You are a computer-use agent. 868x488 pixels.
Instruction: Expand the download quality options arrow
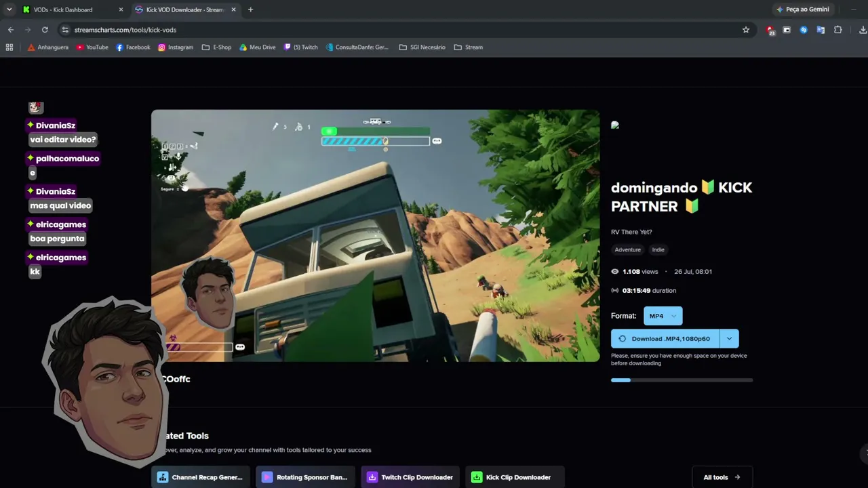729,339
